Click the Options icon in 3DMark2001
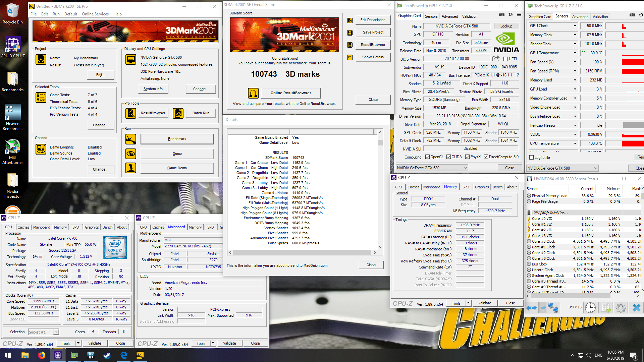Viewport: 644px width, 362px height. [x=41, y=149]
